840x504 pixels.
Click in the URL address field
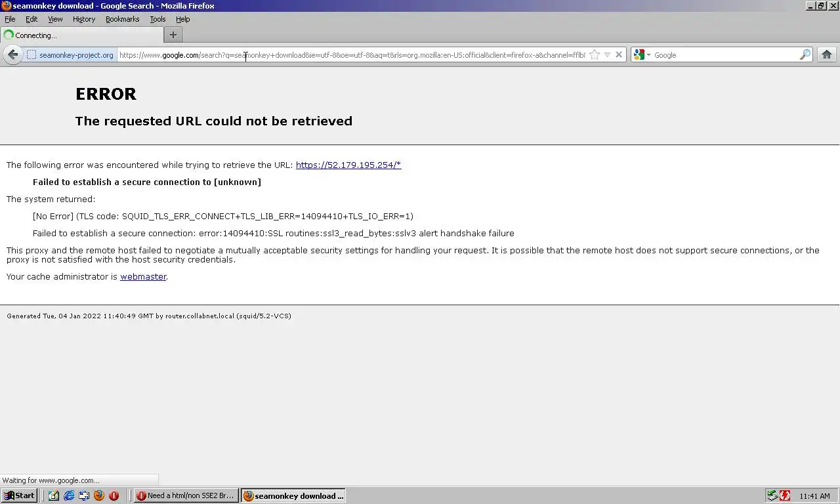(x=352, y=55)
